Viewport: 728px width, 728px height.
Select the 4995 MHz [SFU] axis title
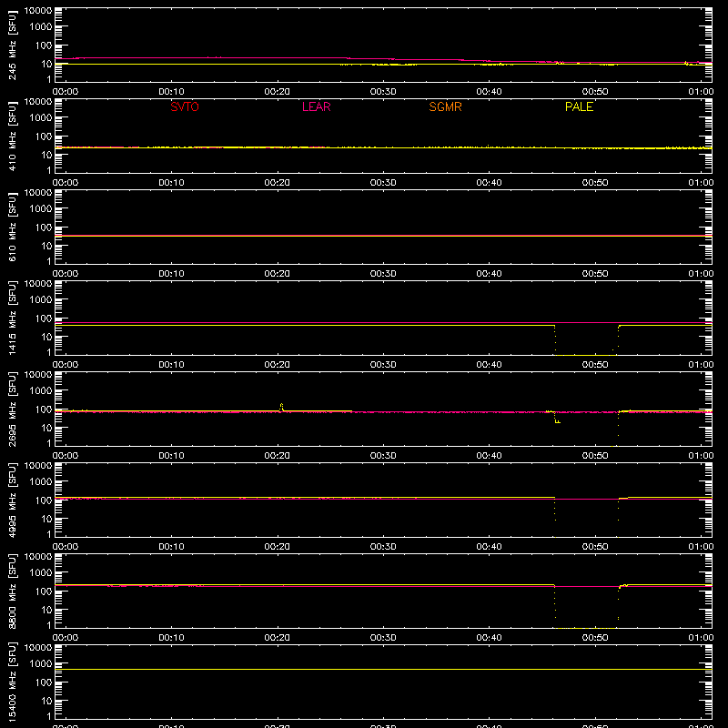pyautogui.click(x=13, y=500)
